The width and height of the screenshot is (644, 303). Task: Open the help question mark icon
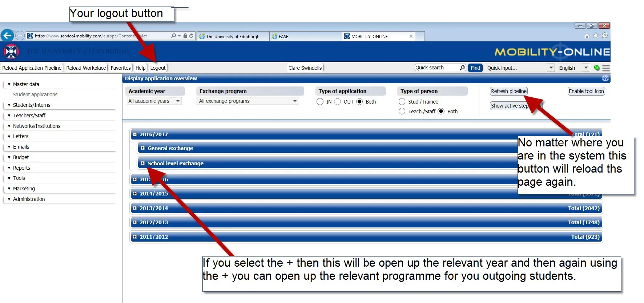[605, 78]
